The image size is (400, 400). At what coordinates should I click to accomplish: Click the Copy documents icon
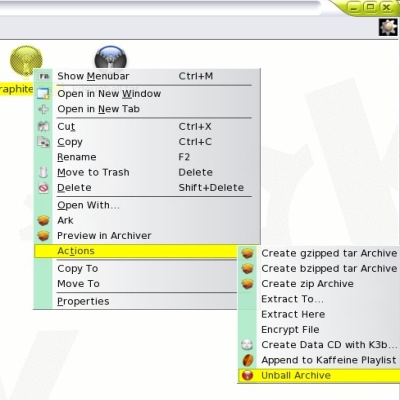43,142
